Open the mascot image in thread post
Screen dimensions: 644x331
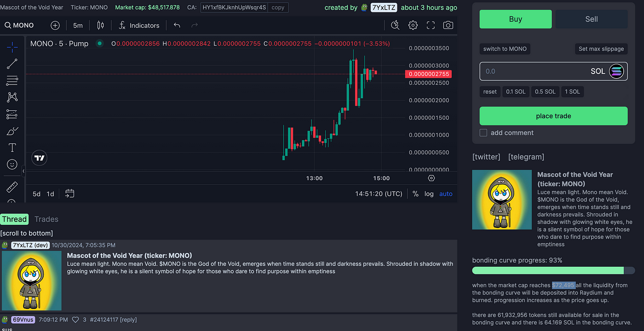[x=32, y=280]
